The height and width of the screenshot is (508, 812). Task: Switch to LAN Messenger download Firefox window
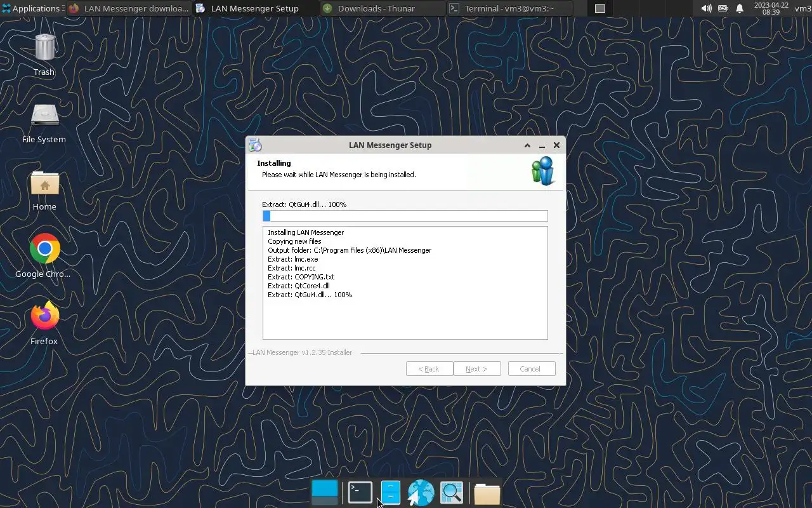click(x=128, y=8)
